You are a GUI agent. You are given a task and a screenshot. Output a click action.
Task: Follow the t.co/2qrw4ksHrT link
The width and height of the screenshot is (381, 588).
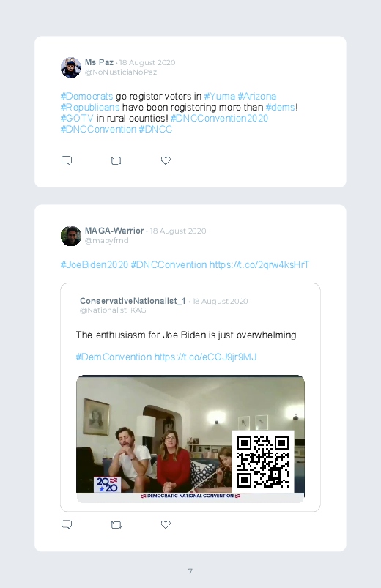coord(259,265)
